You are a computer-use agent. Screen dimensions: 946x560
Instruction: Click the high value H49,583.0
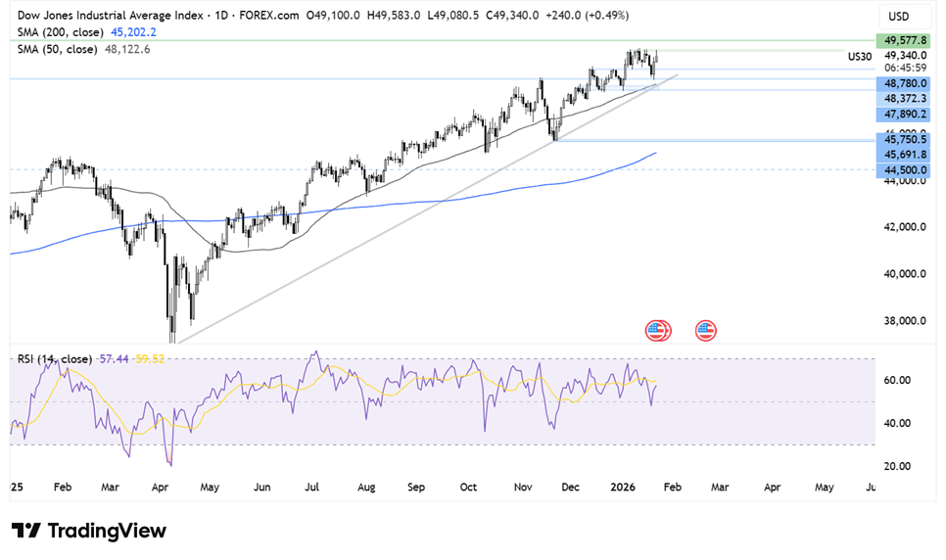click(394, 15)
